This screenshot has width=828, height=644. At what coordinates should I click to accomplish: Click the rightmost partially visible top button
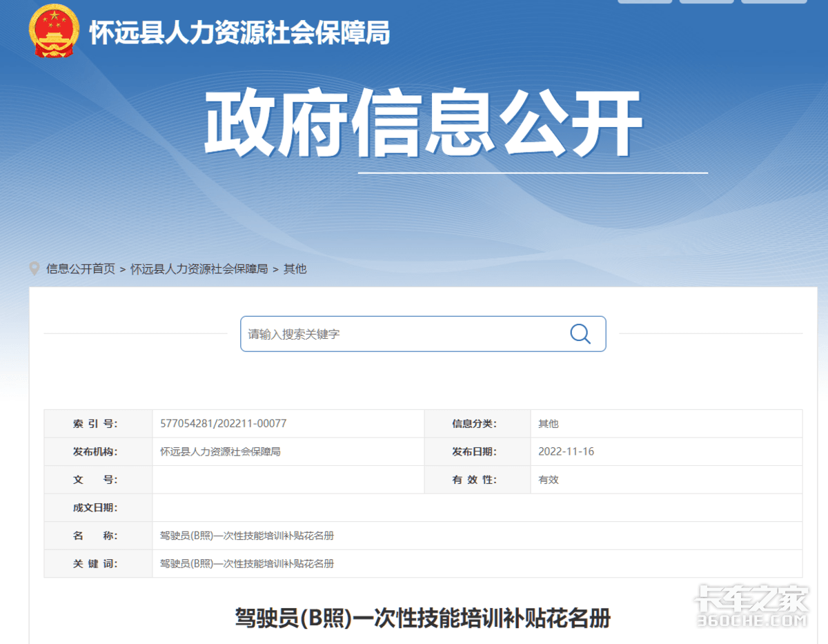[x=773, y=1]
